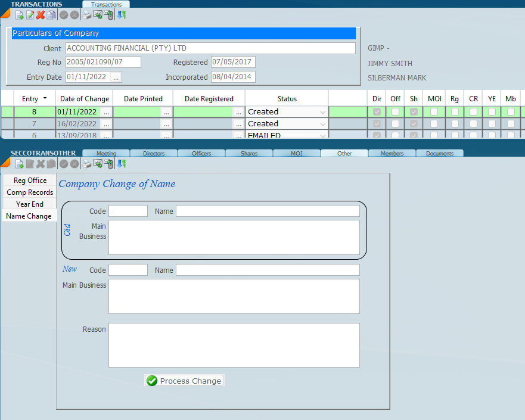Image resolution: width=525 pixels, height=420 pixels.
Task: Click the email envelope icon in the Transactions toolbar
Action: pyautogui.click(x=98, y=15)
